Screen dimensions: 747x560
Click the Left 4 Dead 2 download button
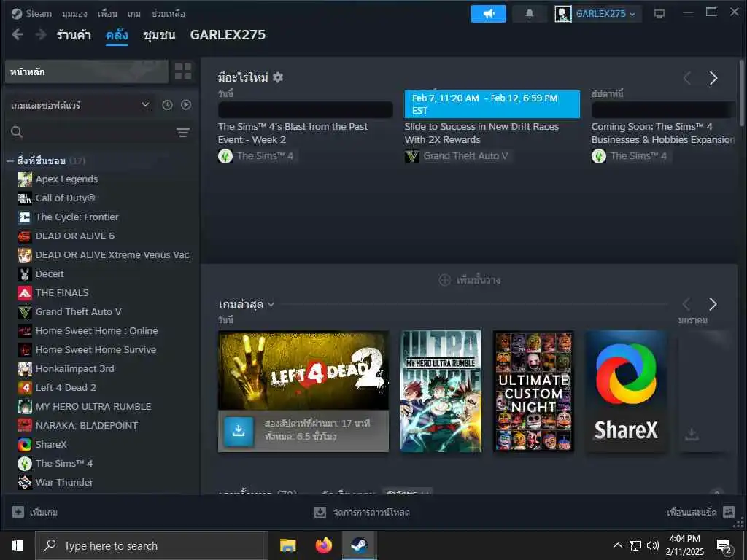(x=239, y=432)
